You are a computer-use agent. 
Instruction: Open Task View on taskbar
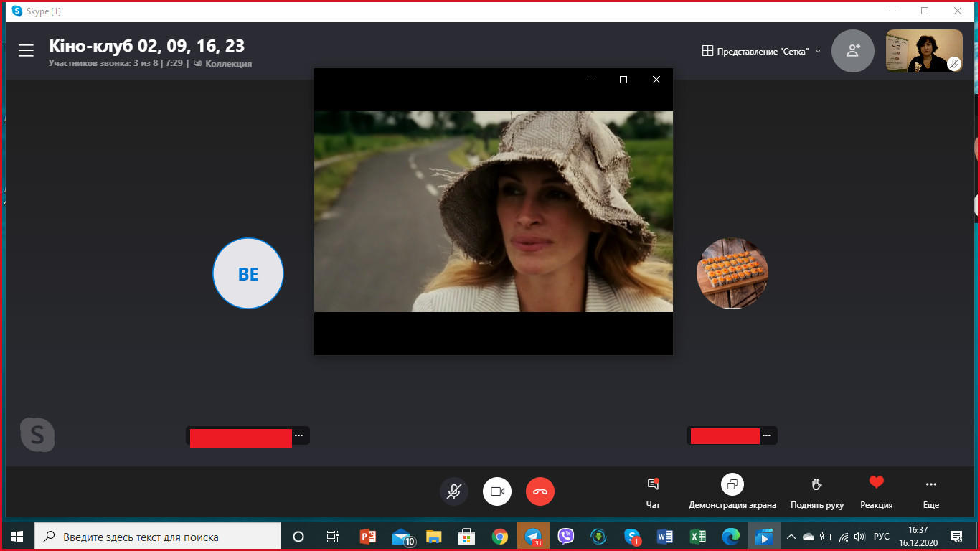point(332,536)
